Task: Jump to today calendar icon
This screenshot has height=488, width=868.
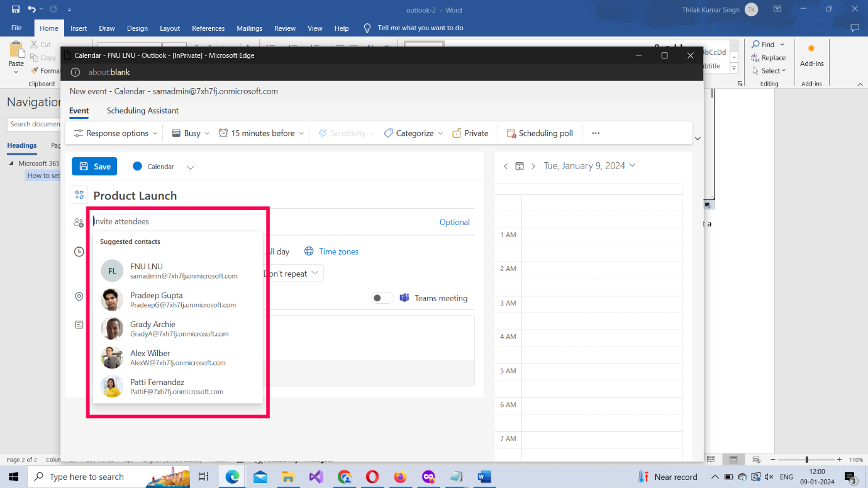Action: coord(520,166)
